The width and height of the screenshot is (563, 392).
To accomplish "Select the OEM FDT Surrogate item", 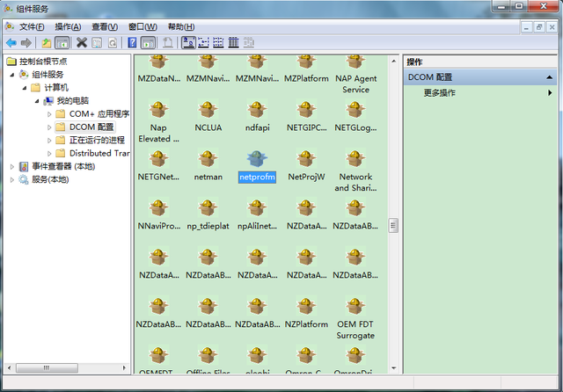I will click(x=355, y=319).
